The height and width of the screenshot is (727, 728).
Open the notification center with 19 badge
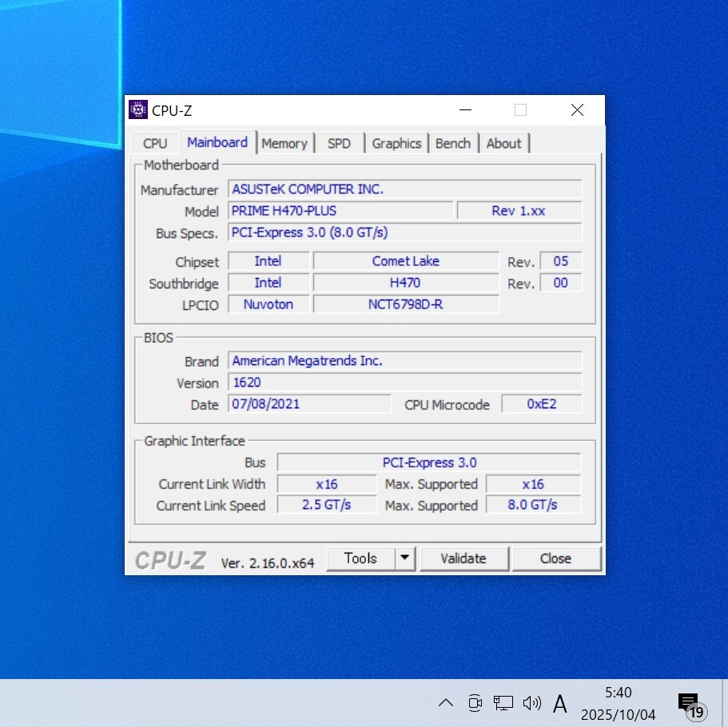689,704
